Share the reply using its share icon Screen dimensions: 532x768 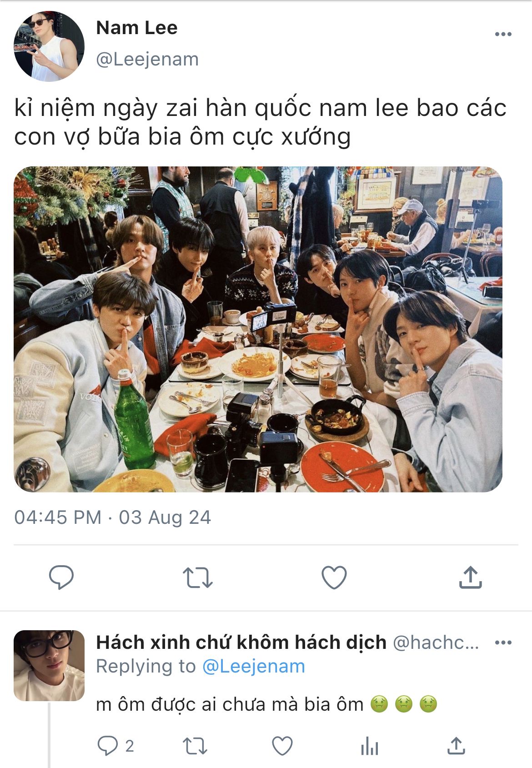pos(456,746)
